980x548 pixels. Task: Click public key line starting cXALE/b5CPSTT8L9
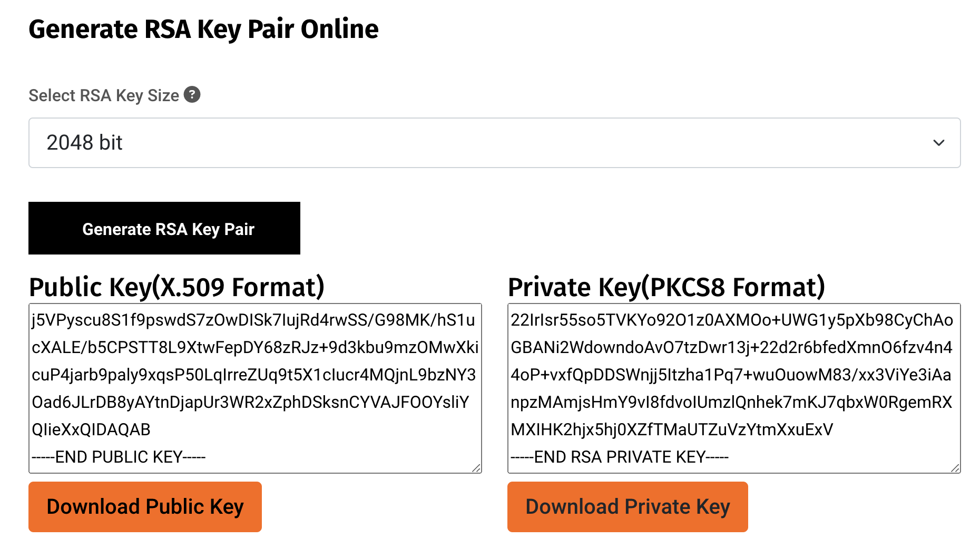click(255, 347)
